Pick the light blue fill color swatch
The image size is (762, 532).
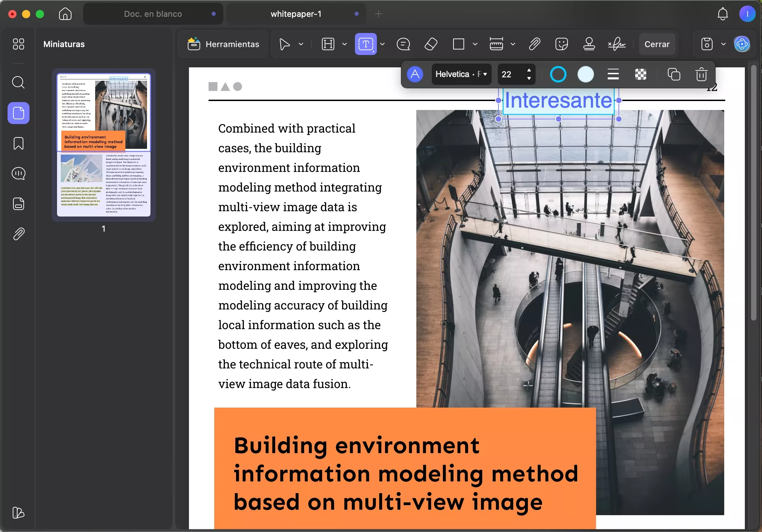(586, 74)
